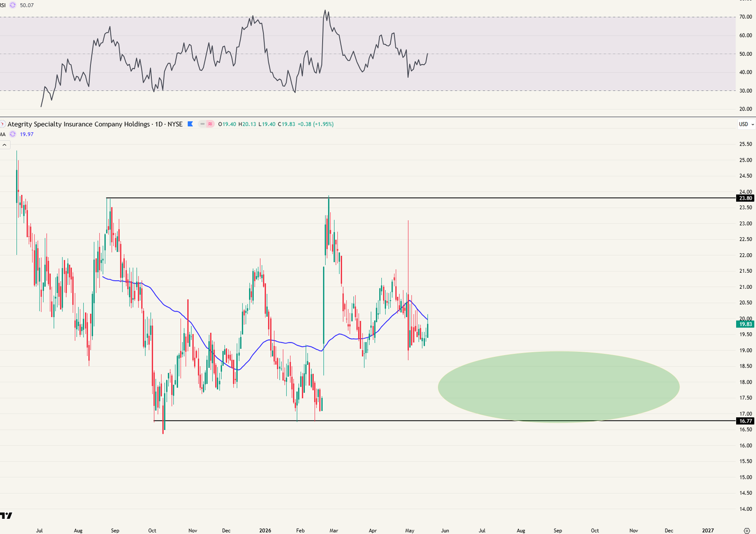The height and width of the screenshot is (534, 756).
Task: Click the Feb label on the time axis
Action: 301,531
